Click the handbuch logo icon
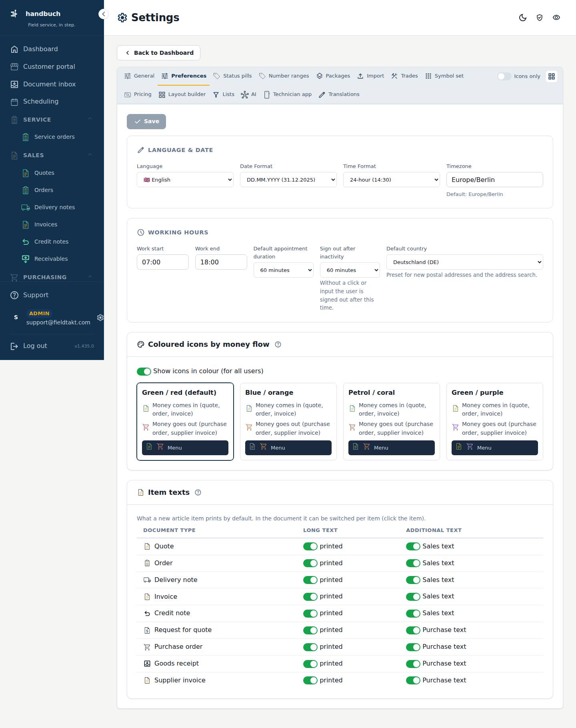This screenshot has width=576, height=728. tap(14, 14)
